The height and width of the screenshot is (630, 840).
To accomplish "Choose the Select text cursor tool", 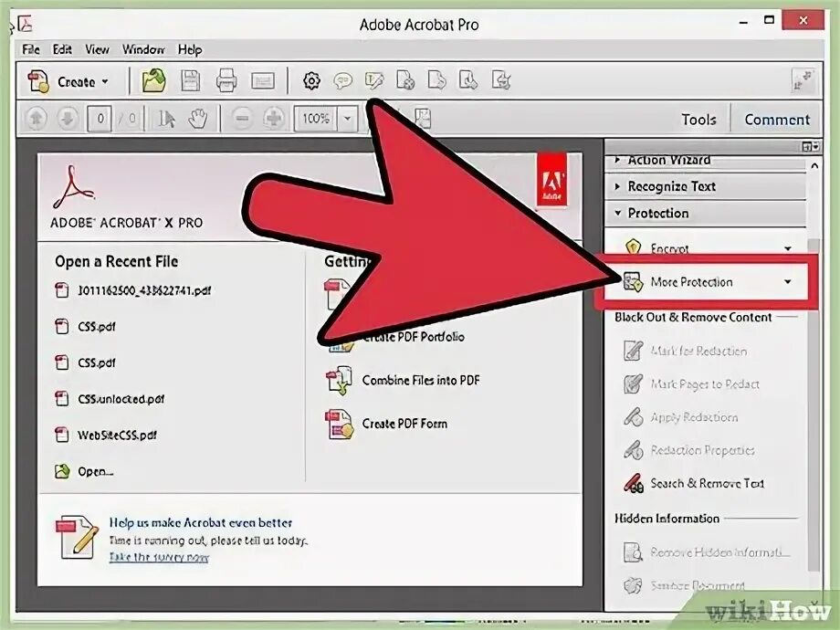I will [x=166, y=119].
